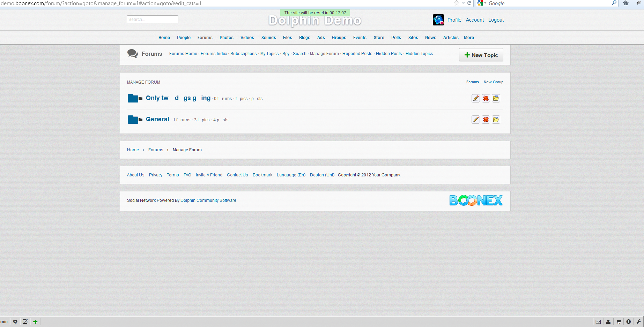Click the magnifier icon in Google search box
The image size is (644, 327).
coord(614,3)
